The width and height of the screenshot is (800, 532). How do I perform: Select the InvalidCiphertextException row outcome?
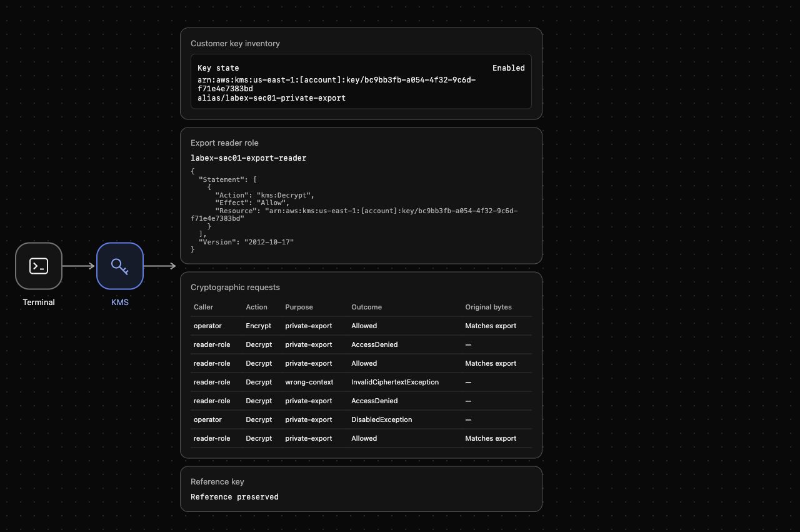[395, 382]
